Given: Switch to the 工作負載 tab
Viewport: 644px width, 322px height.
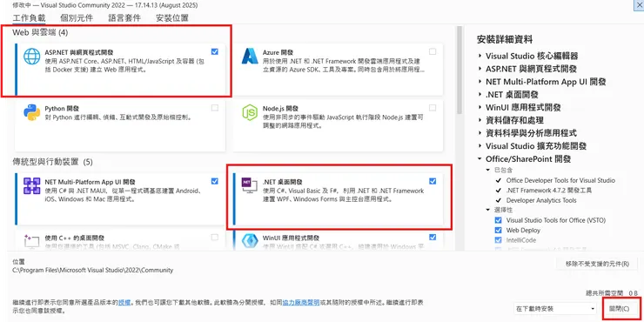Looking at the screenshot, I should [30, 18].
